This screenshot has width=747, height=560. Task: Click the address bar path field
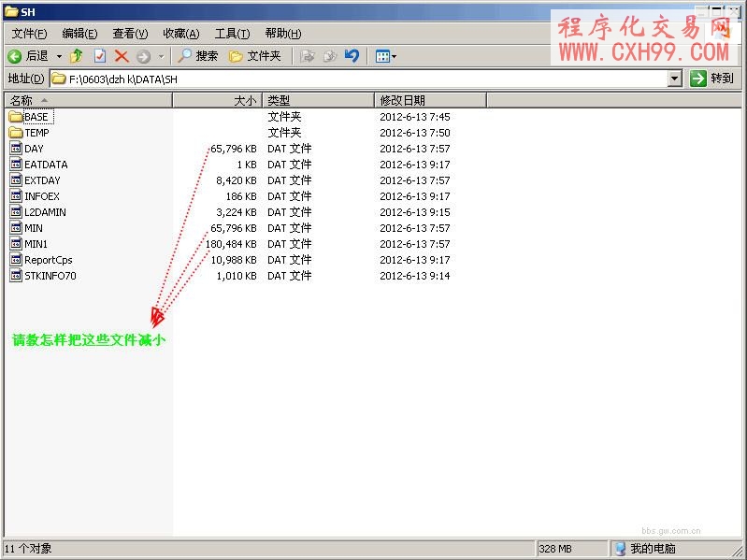pos(365,79)
